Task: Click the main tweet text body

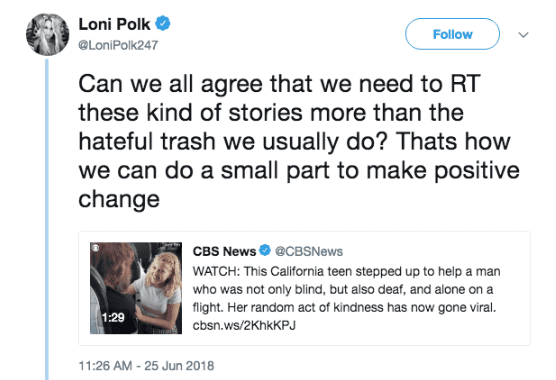Action: (x=299, y=141)
